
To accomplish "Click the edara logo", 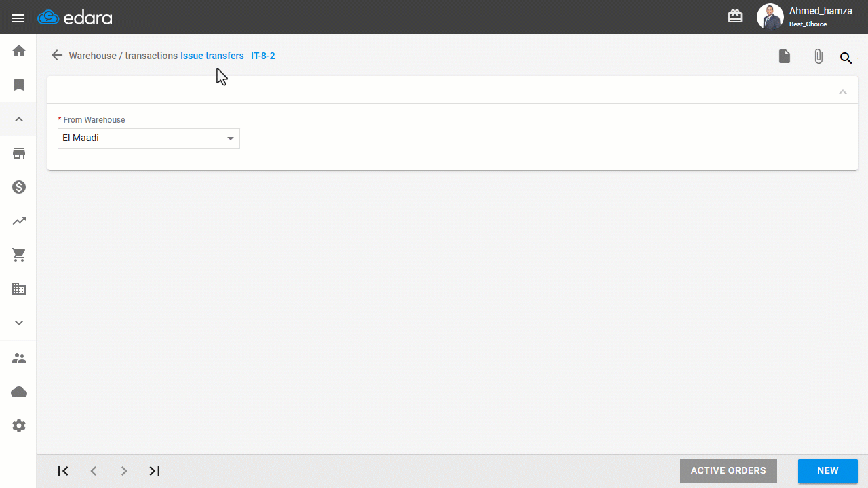I will click(x=75, y=18).
